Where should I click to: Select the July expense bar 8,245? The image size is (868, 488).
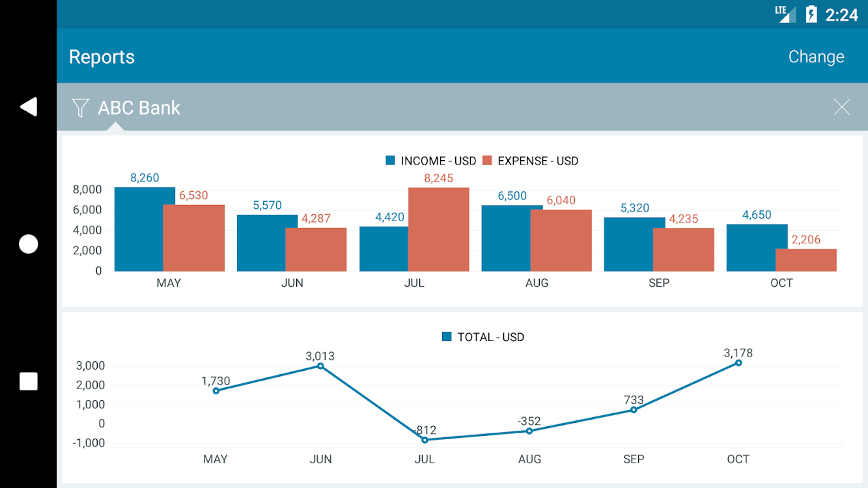coord(438,229)
